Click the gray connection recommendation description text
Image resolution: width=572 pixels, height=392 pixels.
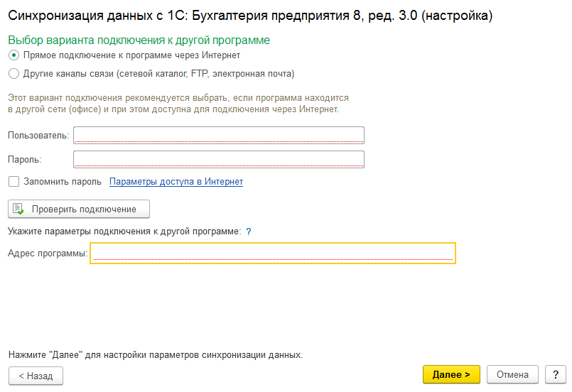point(178,104)
